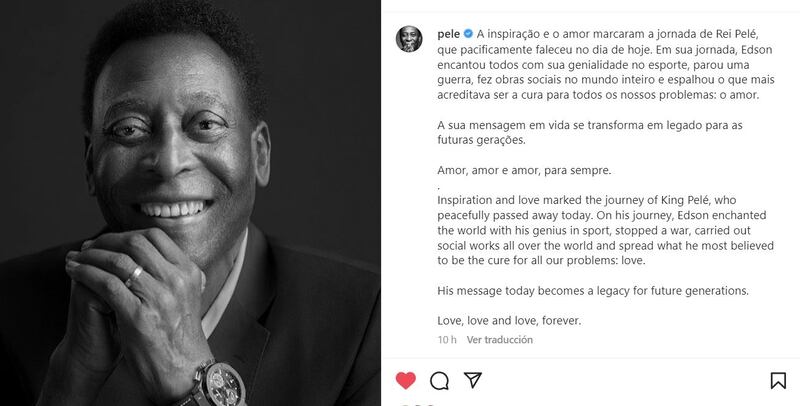Viewport: 800px width, 406px height.
Task: Click the wristwatch in the portrait photo
Action: 218,384
